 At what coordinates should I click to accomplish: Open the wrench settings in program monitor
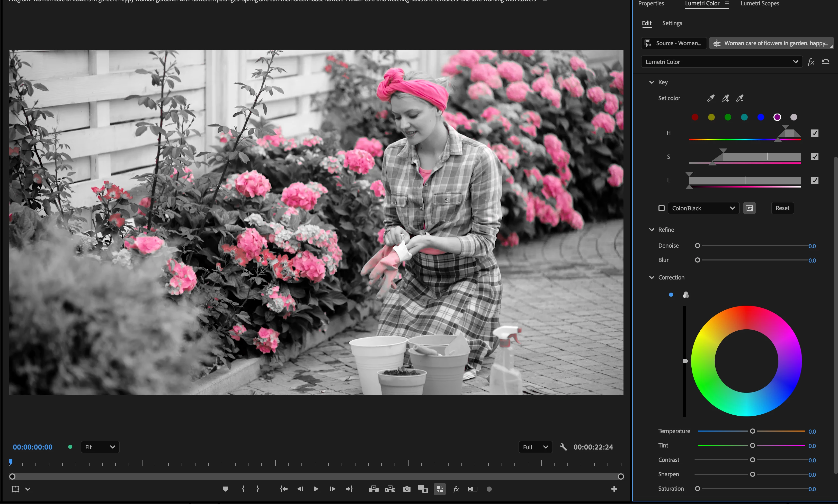(563, 447)
